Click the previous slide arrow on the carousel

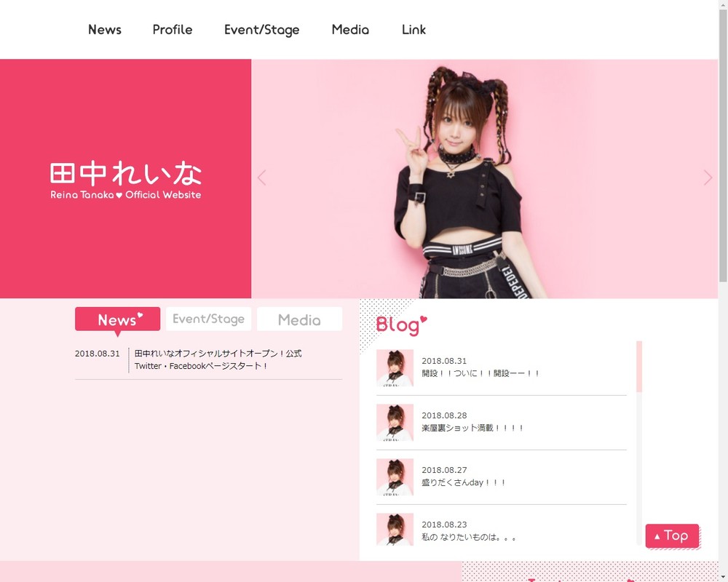tap(261, 177)
